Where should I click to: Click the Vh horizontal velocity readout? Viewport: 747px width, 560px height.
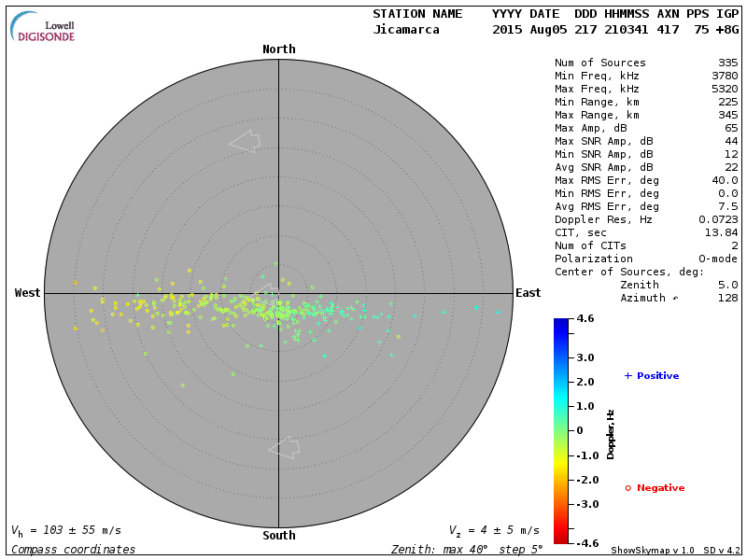[x=65, y=530]
